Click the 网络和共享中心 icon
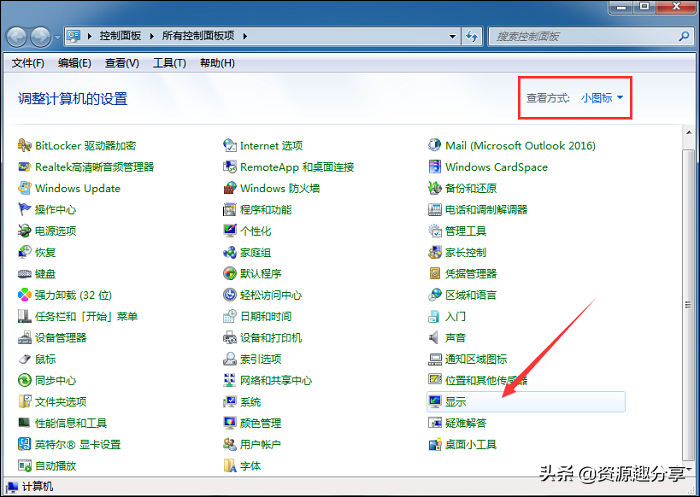Image resolution: width=700 pixels, height=497 pixels. click(x=229, y=380)
